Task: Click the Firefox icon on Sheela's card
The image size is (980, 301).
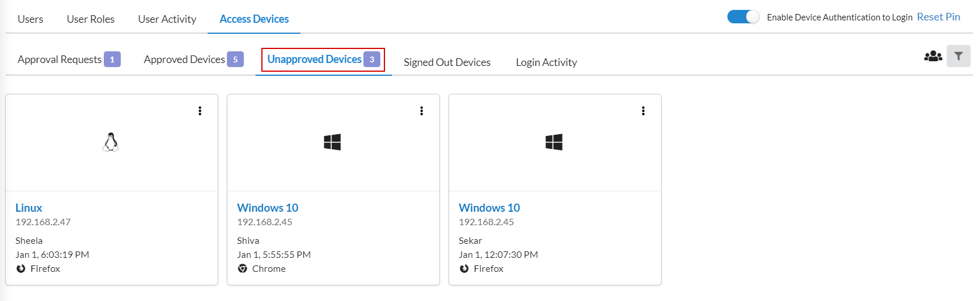Action: 21,269
